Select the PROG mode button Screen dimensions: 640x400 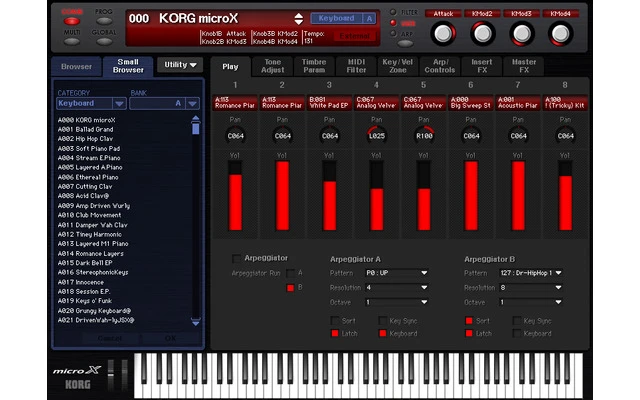(104, 21)
